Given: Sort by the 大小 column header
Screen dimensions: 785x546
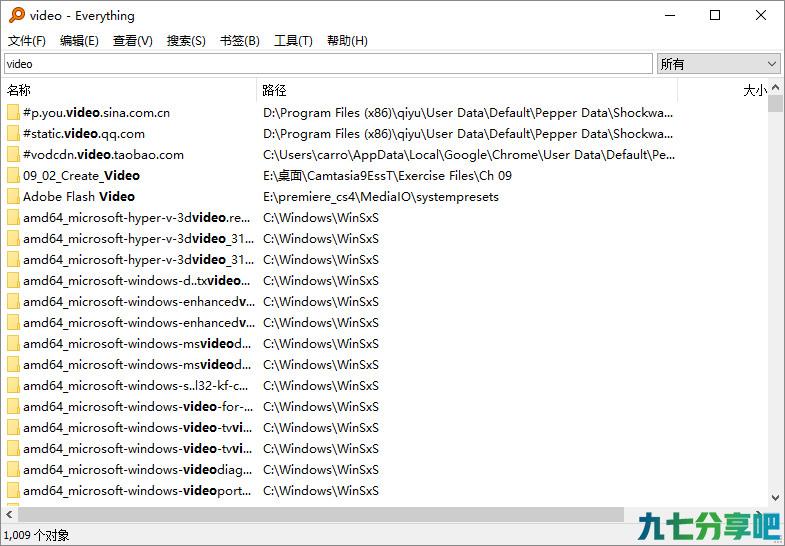Looking at the screenshot, I should click(x=723, y=90).
